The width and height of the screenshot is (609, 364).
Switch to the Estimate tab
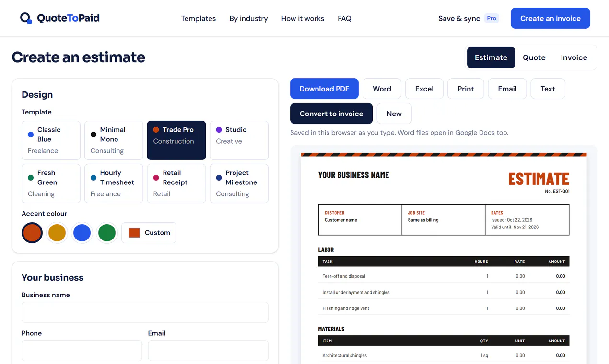pyautogui.click(x=491, y=57)
